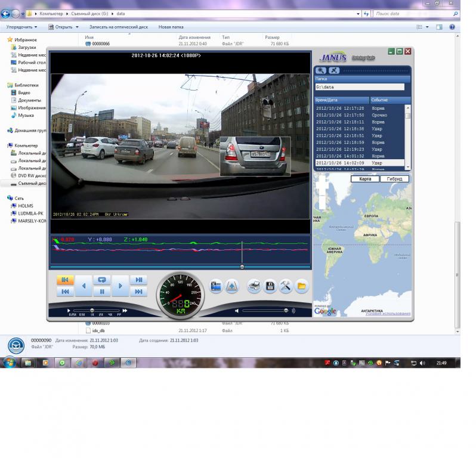Play video forward with right arrow
This screenshot has height=458, width=476.
click(120, 286)
